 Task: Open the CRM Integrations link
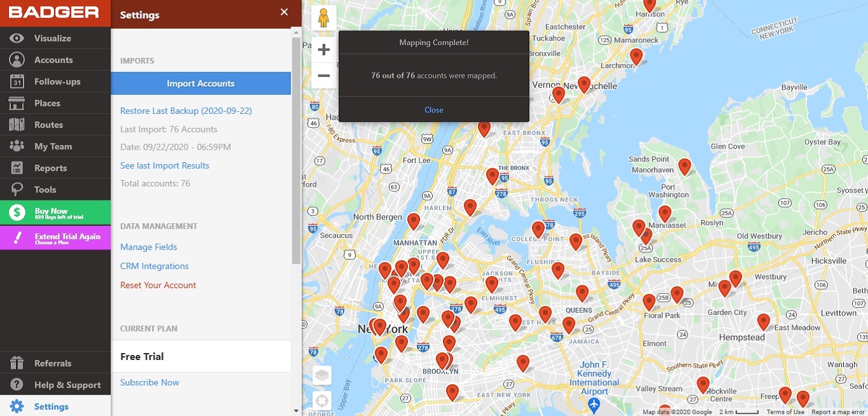[154, 266]
